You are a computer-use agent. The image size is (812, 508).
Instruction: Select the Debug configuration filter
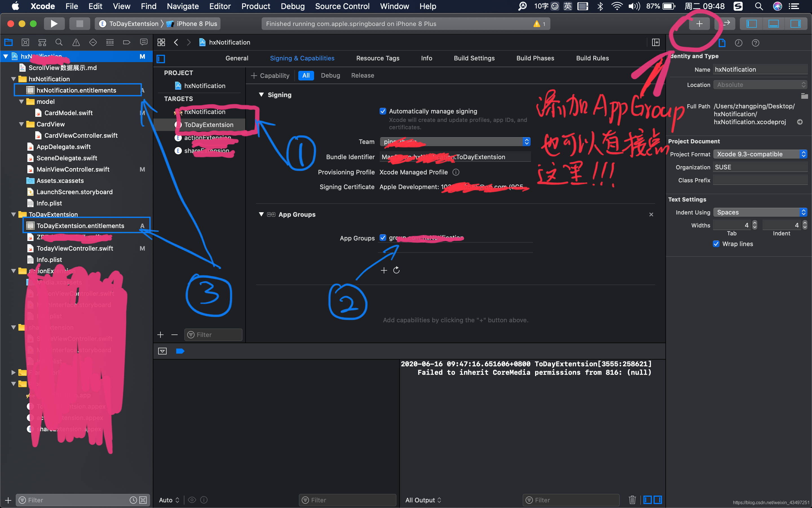click(x=330, y=75)
